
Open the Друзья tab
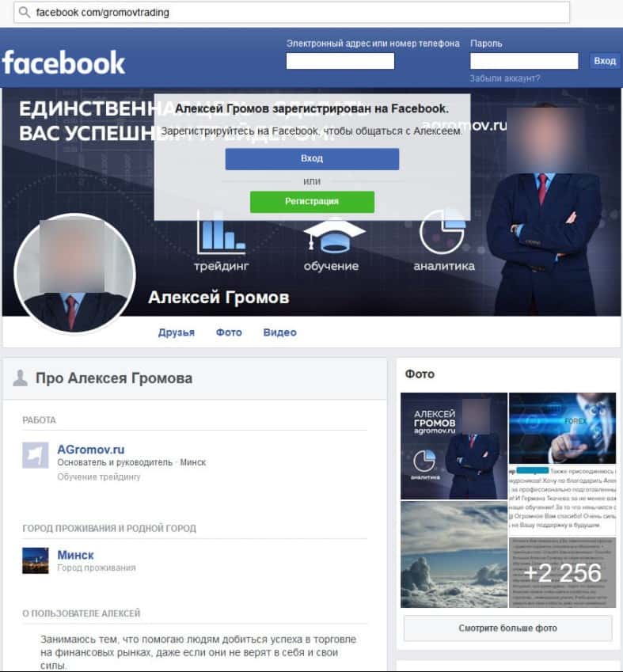click(x=177, y=332)
